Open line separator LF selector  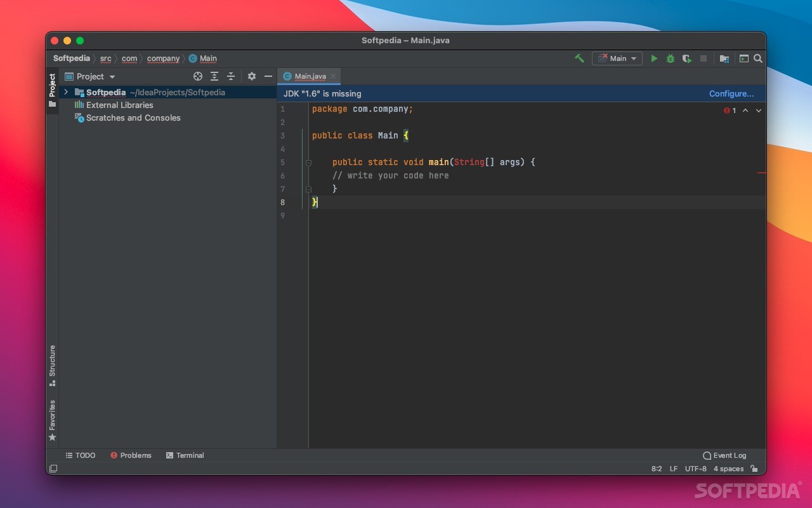point(674,469)
